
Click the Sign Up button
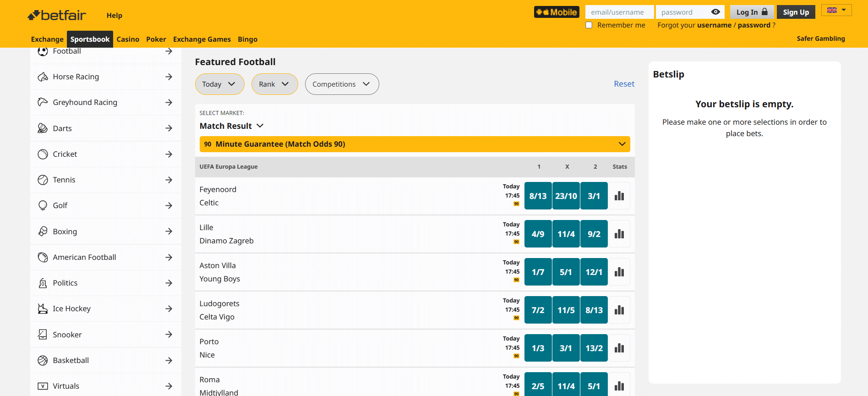[x=796, y=12]
